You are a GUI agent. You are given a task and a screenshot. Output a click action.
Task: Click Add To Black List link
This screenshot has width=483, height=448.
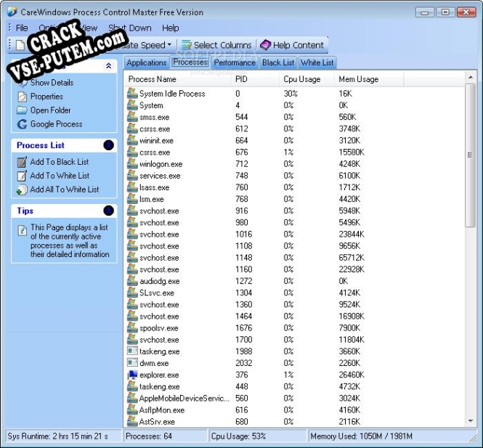(x=60, y=162)
